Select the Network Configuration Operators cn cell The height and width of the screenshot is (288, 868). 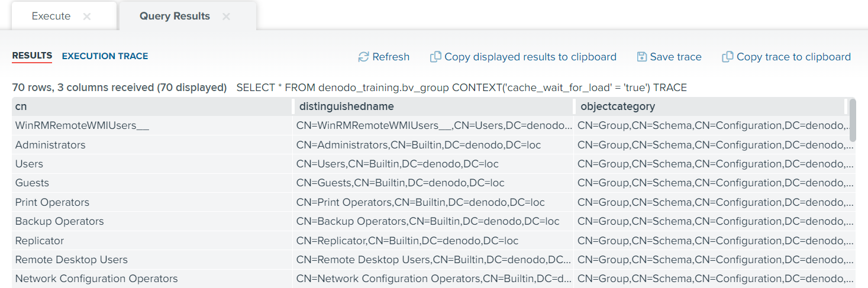(x=152, y=279)
